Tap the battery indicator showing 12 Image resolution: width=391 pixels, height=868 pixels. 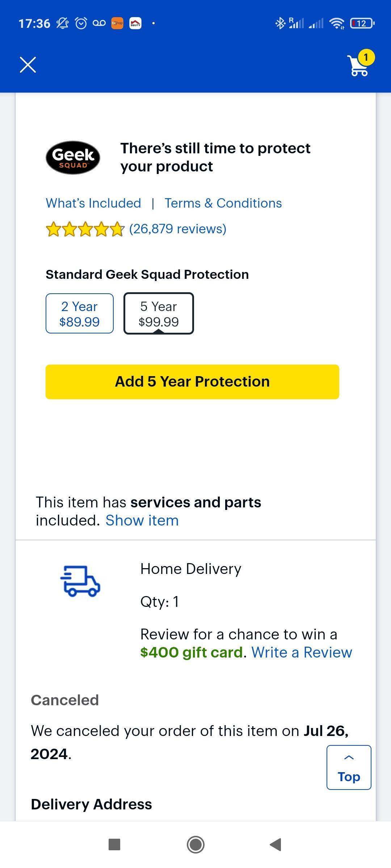pos(362,23)
